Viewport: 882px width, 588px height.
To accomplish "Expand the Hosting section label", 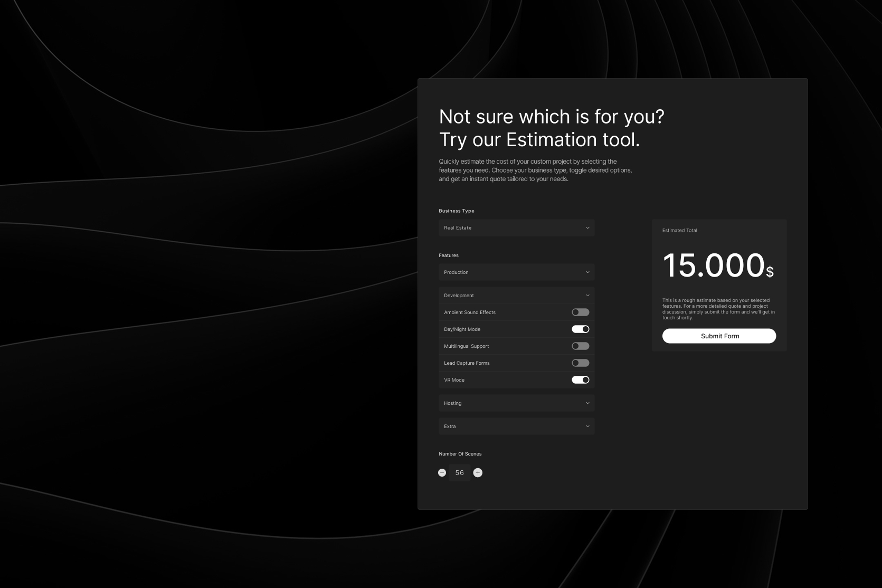I will point(452,403).
